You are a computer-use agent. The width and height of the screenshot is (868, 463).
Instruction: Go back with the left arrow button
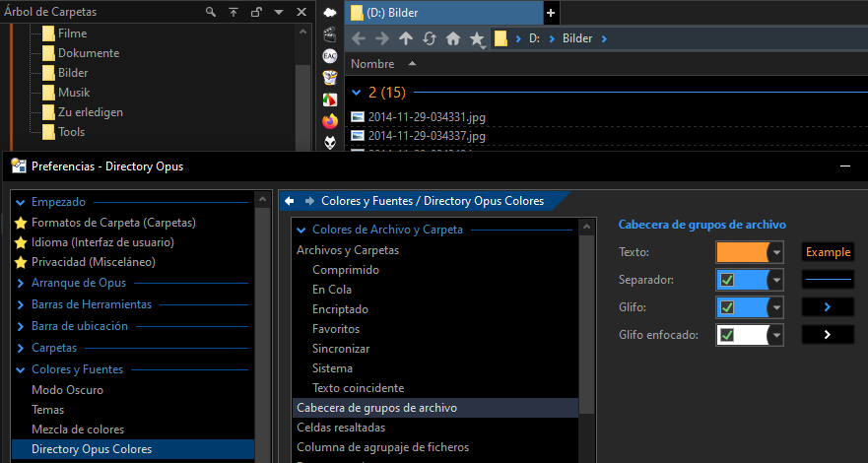[359, 38]
